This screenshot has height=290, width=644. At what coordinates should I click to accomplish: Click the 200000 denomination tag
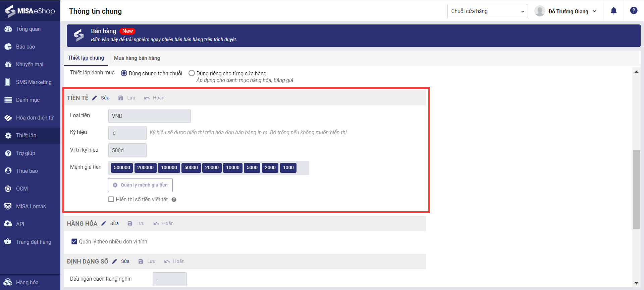pyautogui.click(x=146, y=168)
